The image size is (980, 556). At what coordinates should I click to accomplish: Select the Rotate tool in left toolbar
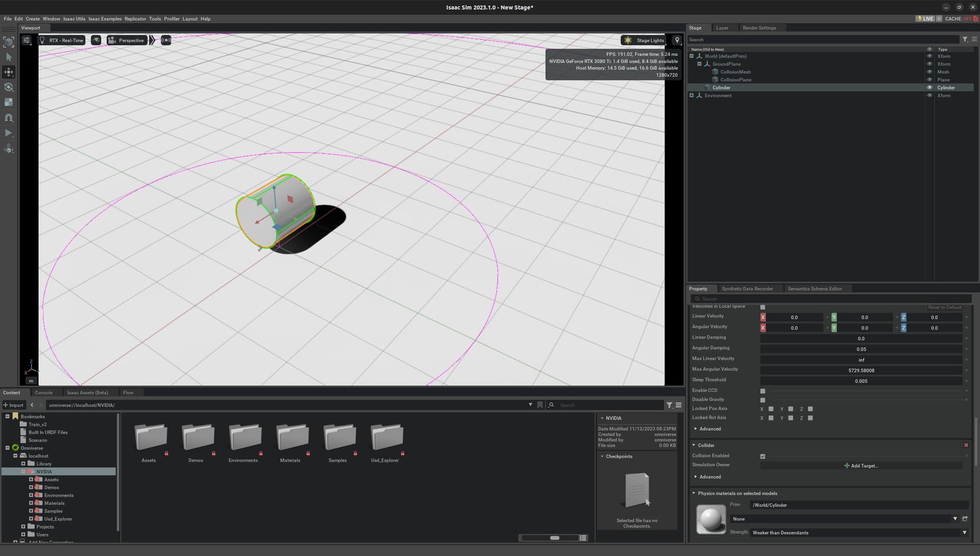[9, 87]
